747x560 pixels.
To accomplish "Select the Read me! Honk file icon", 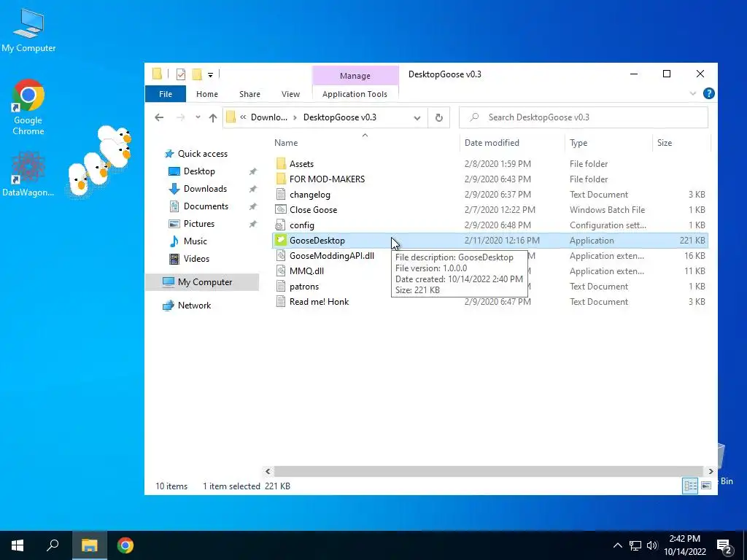I will tap(281, 301).
